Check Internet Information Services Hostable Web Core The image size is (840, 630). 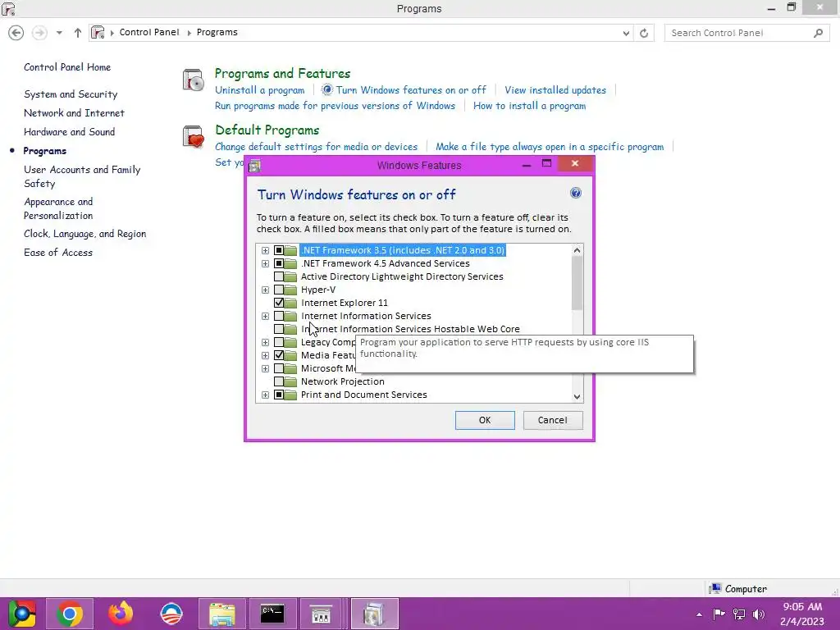[279, 329]
